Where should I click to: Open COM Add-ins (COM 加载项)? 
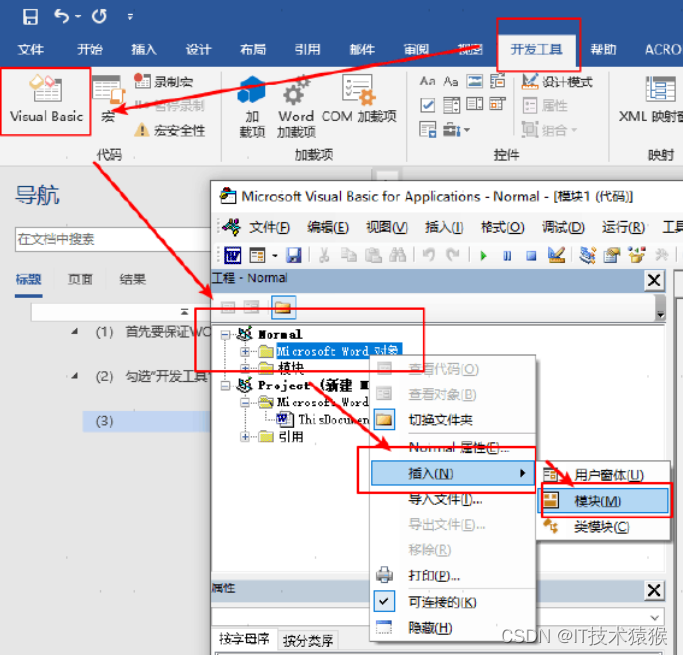pyautogui.click(x=358, y=99)
